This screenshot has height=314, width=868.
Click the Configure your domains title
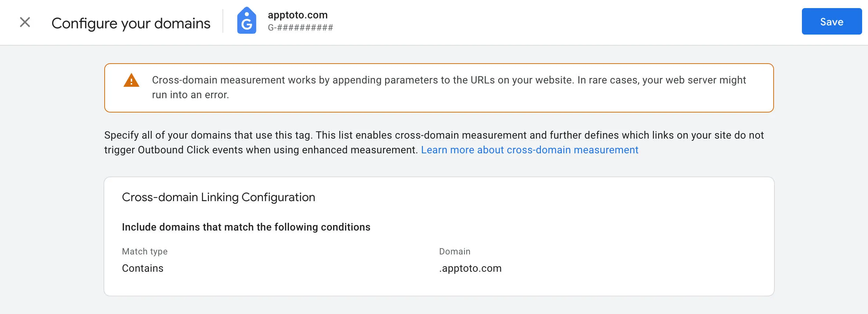coord(131,23)
